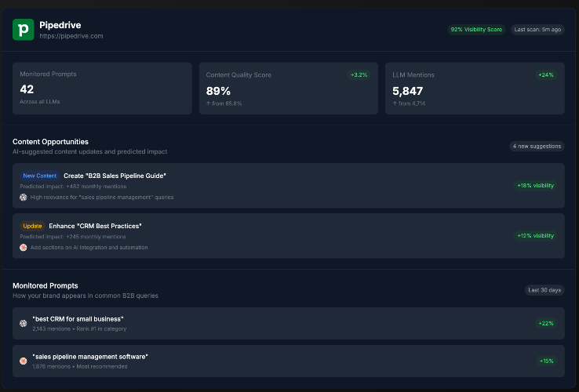Click the green Pipedrive logo icon
The height and width of the screenshot is (392, 579).
pyautogui.click(x=24, y=30)
